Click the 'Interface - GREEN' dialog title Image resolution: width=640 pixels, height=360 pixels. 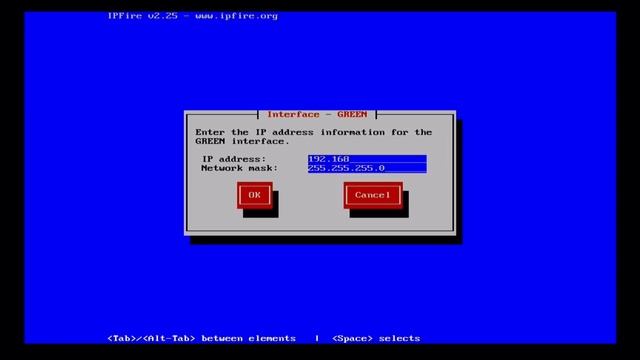(x=317, y=115)
